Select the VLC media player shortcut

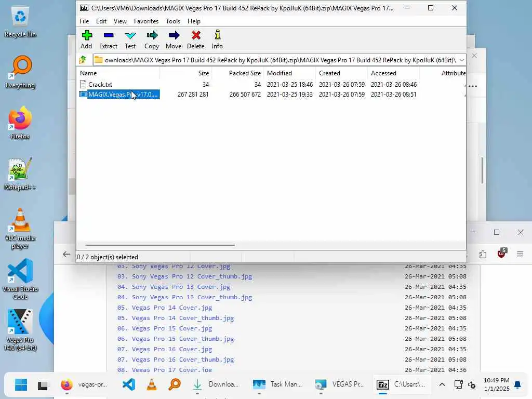[20, 229]
